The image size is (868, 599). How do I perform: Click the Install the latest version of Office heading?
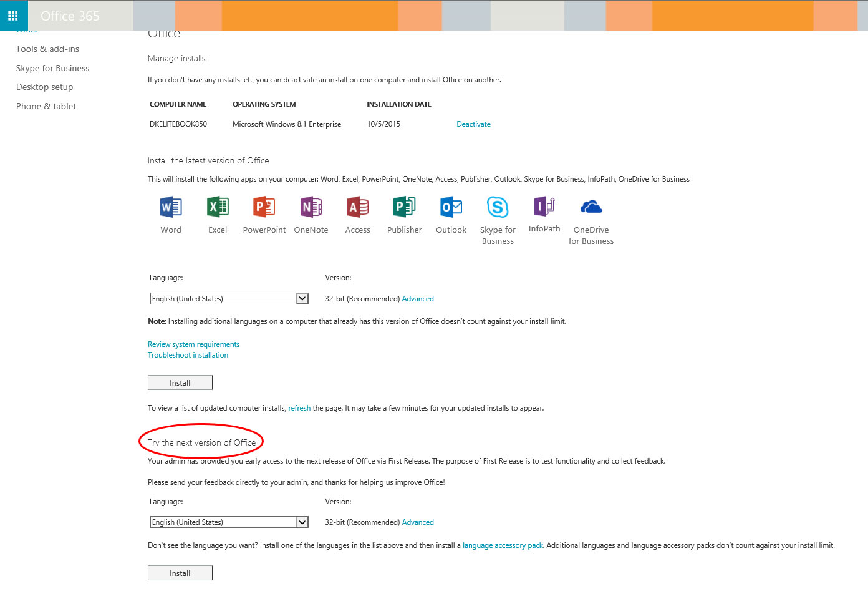point(208,160)
